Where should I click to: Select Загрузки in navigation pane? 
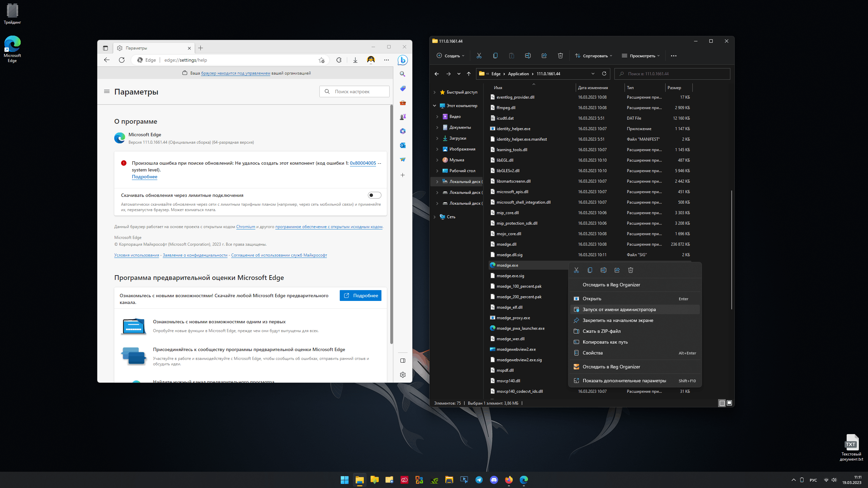point(457,138)
